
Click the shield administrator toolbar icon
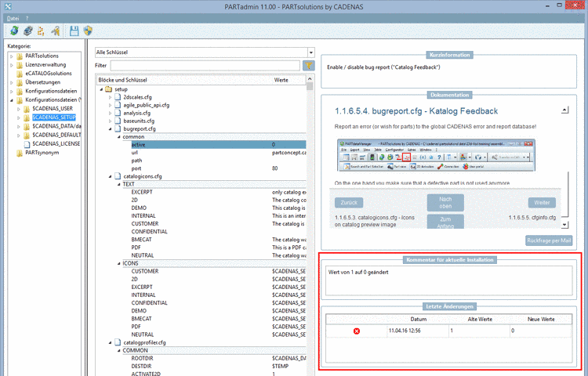click(88, 31)
